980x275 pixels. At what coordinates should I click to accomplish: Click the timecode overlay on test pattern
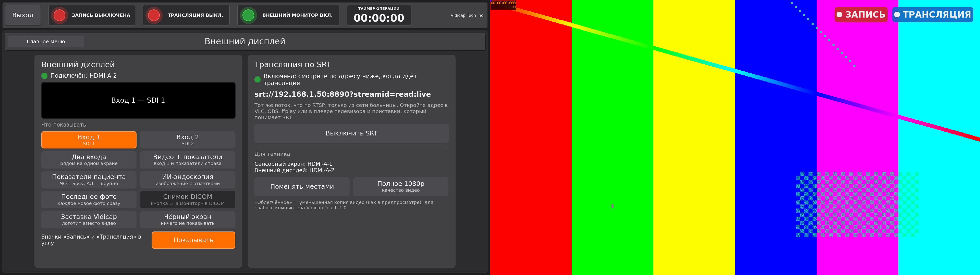click(503, 5)
